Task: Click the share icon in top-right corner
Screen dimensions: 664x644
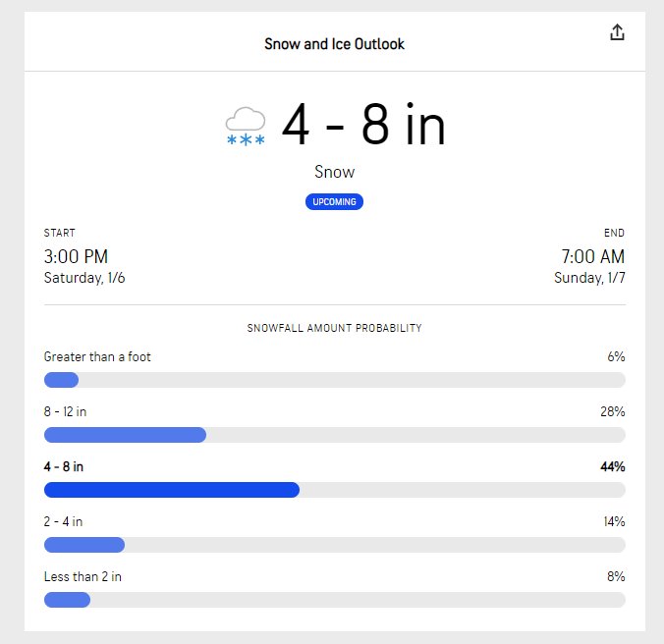Action: point(617,32)
